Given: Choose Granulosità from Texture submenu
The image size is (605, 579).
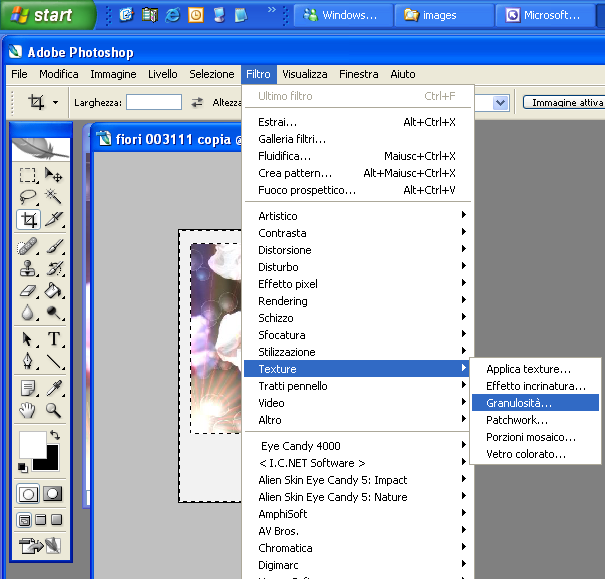Looking at the screenshot, I should (536, 403).
